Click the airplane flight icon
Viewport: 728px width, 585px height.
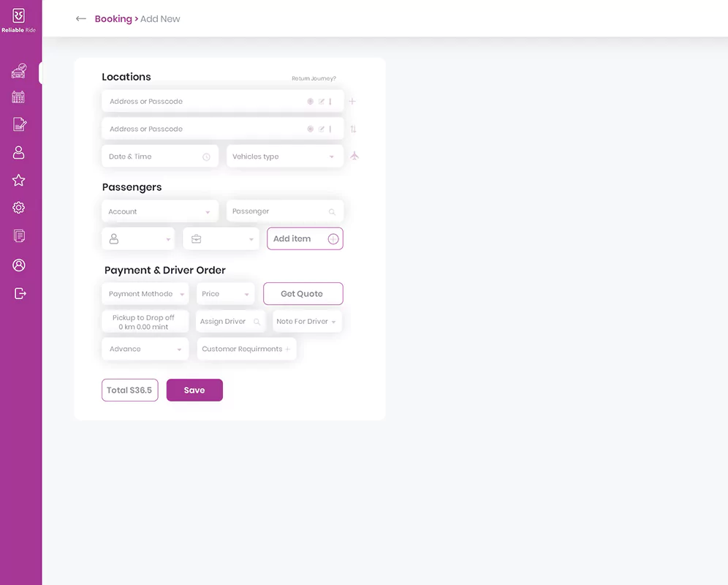click(x=354, y=156)
